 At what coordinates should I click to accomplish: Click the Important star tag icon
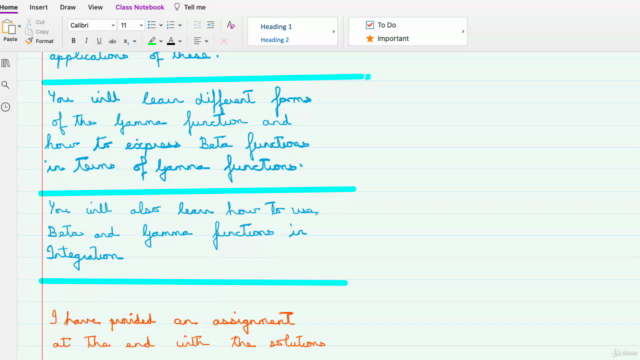(370, 38)
